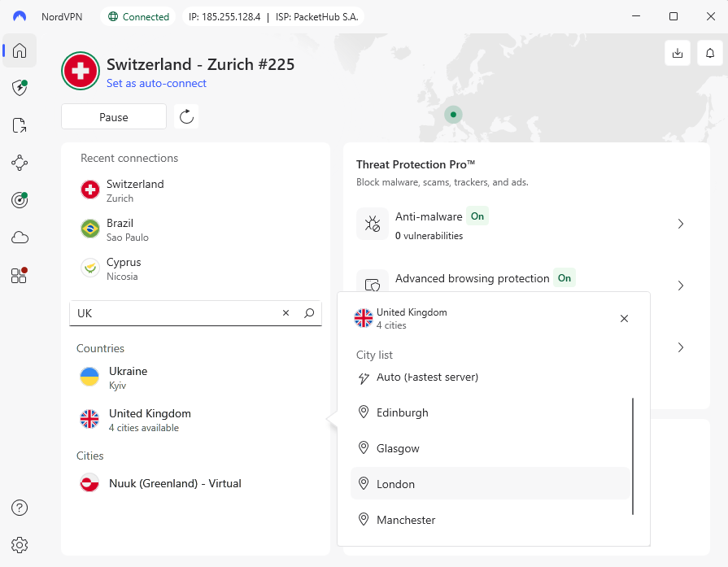
Task: Toggle Advanced browsing protection
Action: point(565,278)
